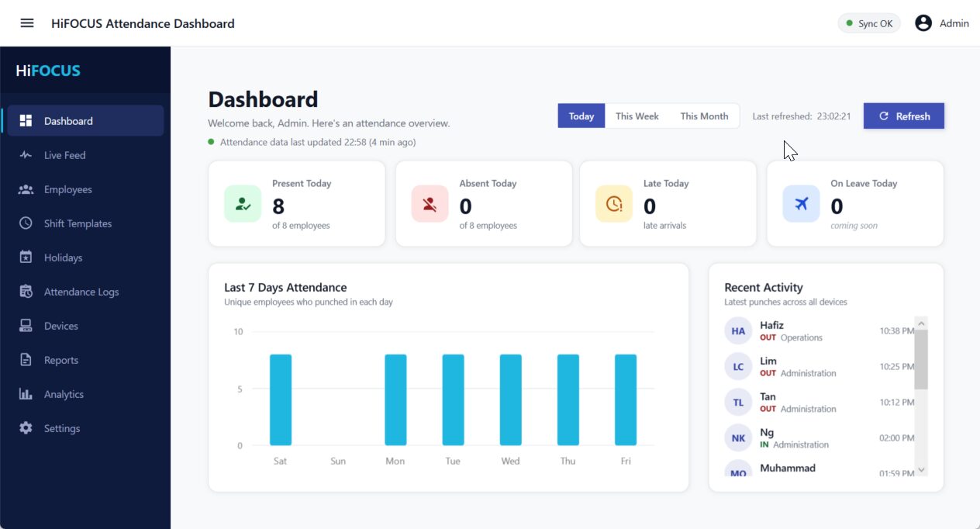This screenshot has width=980, height=529.
Task: Click the Present Today green check icon
Action: tap(243, 204)
